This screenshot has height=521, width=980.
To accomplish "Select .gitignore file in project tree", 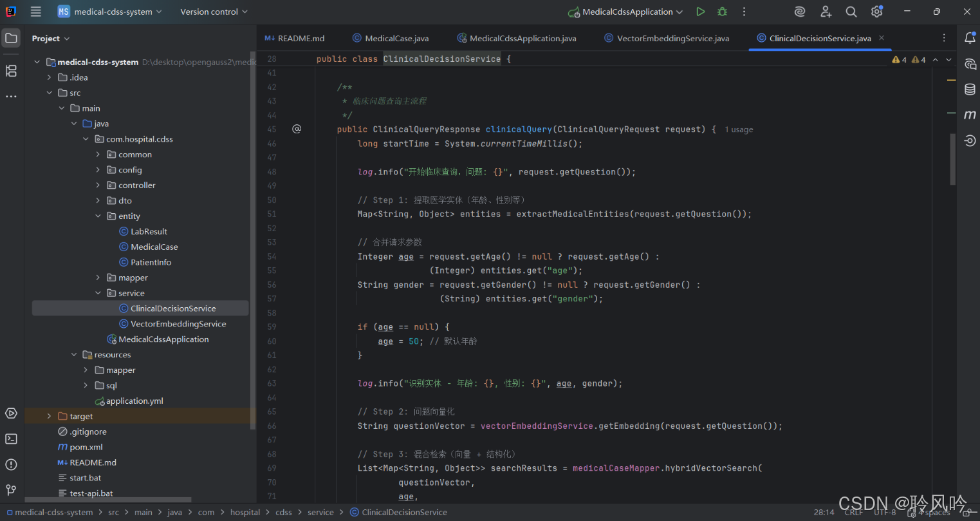I will 82,431.
